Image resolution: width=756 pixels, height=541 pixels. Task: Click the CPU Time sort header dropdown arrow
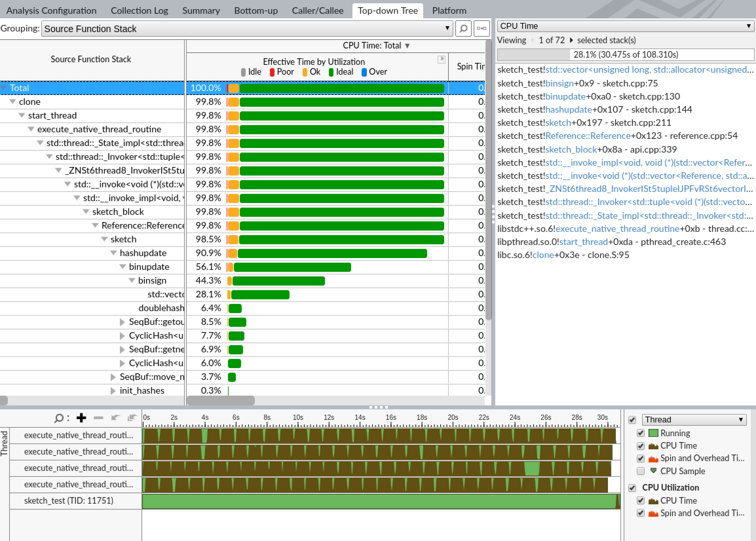point(407,46)
